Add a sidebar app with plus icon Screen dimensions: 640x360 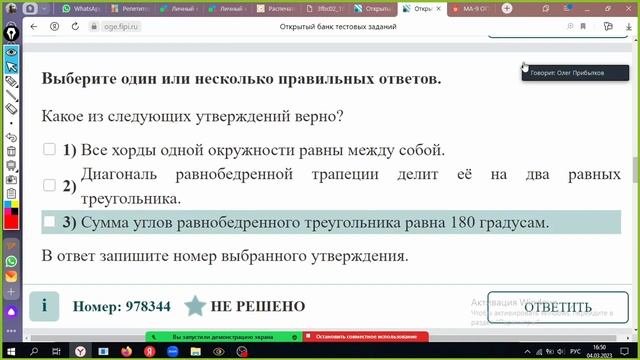pos(11,292)
